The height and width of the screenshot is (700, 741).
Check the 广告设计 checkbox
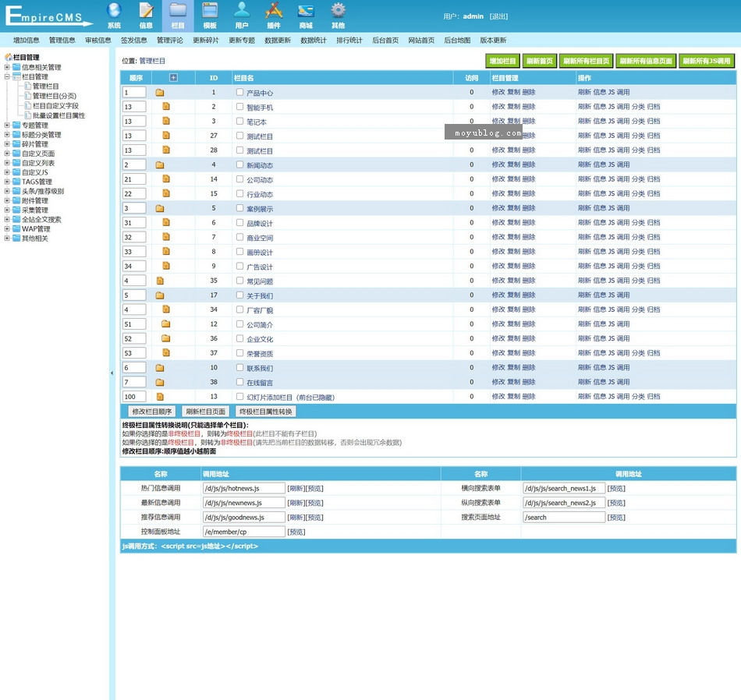coord(240,266)
